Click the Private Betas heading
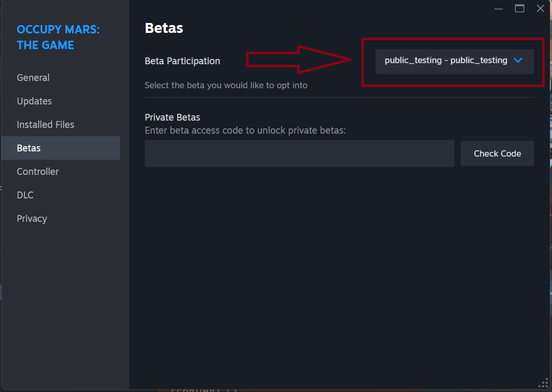The width and height of the screenshot is (552, 392). pyautogui.click(x=172, y=117)
